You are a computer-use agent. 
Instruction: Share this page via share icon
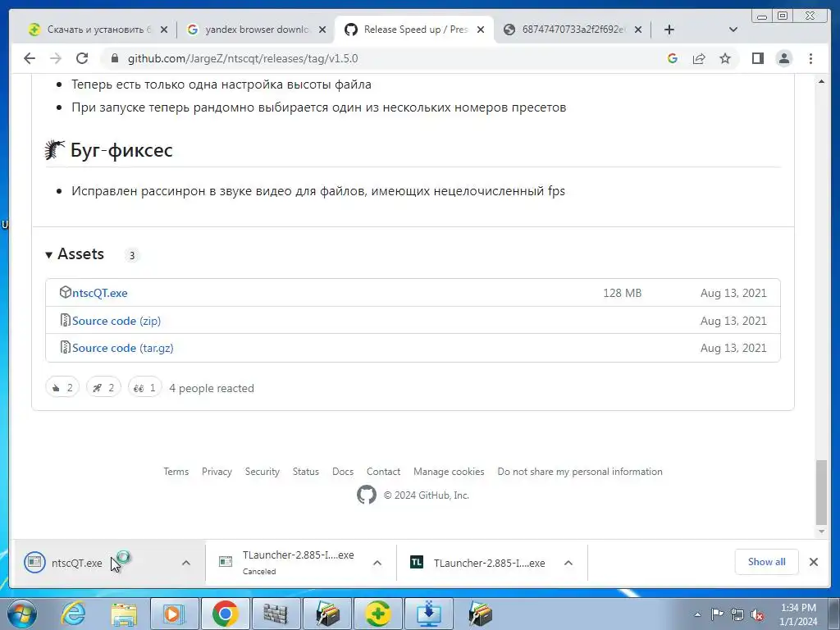point(699,58)
